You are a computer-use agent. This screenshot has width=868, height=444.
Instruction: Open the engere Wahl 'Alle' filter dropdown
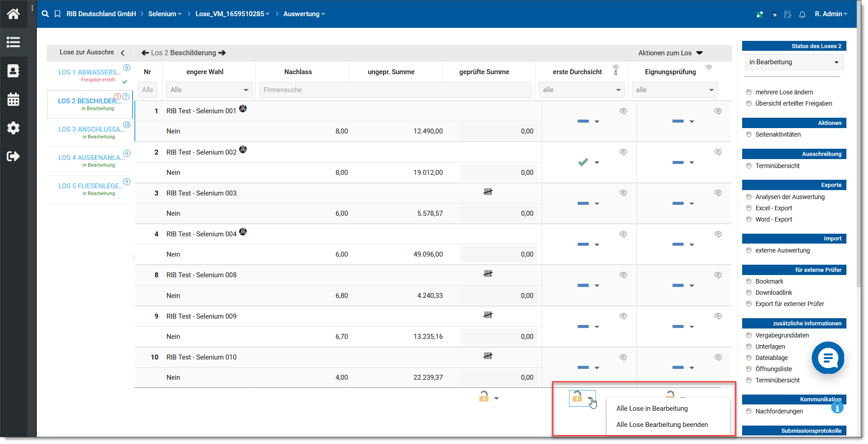click(x=209, y=90)
